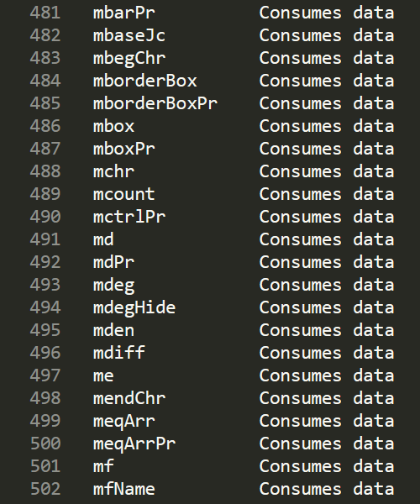Click the mbegChr entry
The height and width of the screenshot is (504, 420).
point(129,58)
